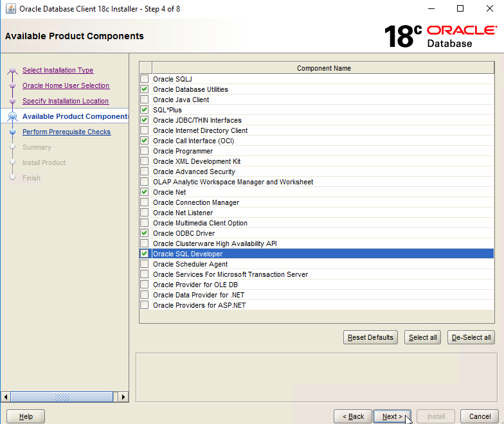Image resolution: width=504 pixels, height=424 pixels.
Task: Go back with the Back button
Action: [353, 416]
